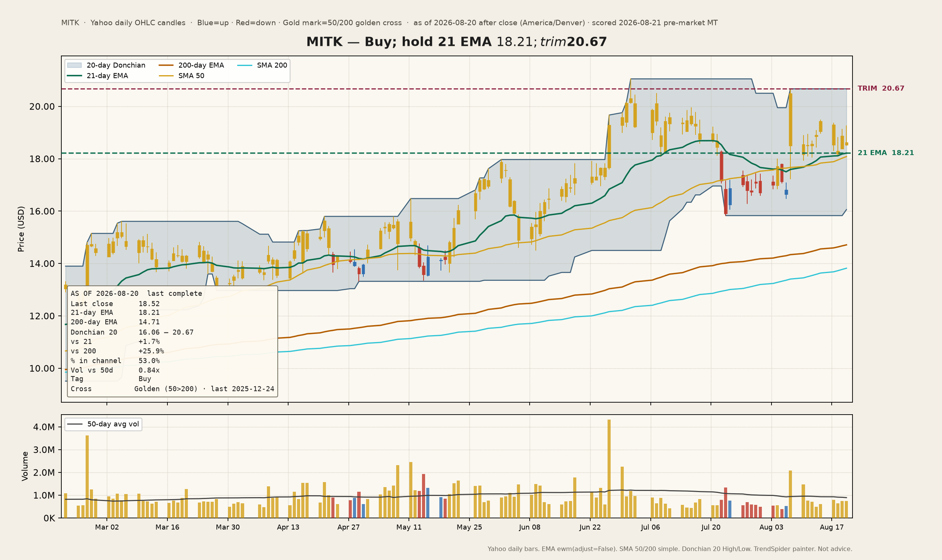
Task: Select the 200-day EMA legend label
Action: click(x=201, y=65)
